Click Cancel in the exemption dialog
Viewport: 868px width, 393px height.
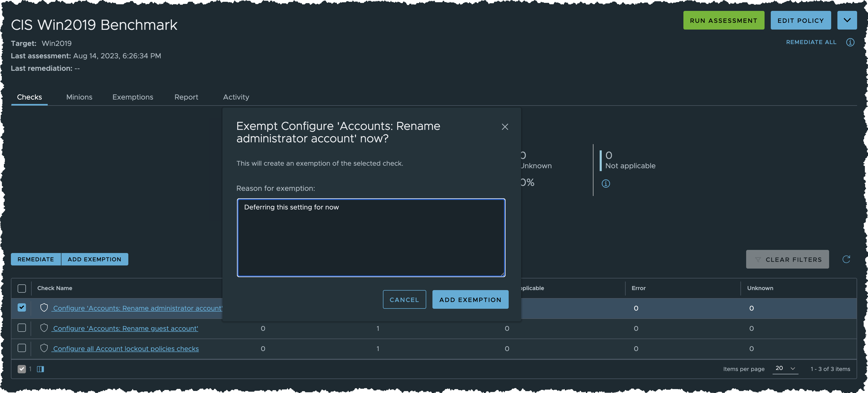coord(404,299)
